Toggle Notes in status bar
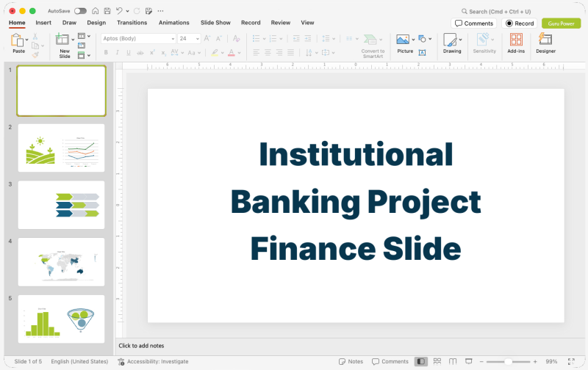588x370 pixels. [x=351, y=361]
